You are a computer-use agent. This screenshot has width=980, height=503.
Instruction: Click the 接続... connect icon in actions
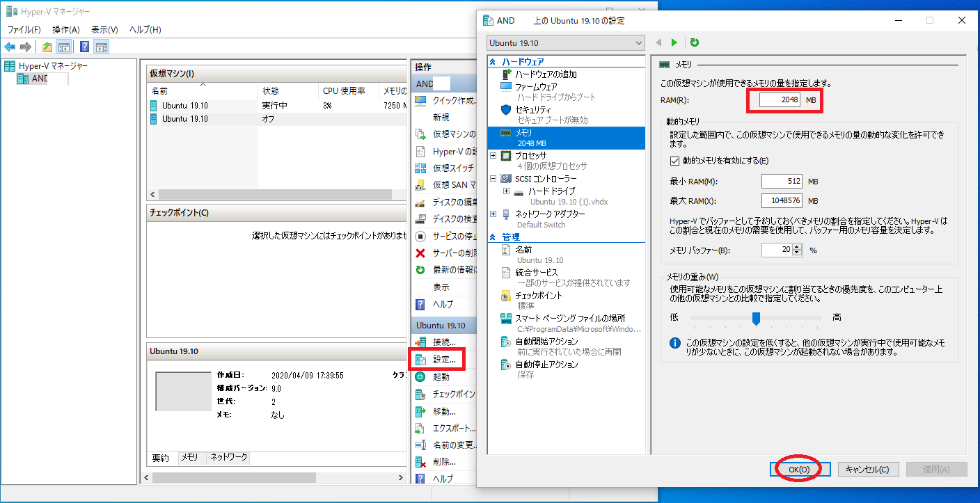pos(420,342)
